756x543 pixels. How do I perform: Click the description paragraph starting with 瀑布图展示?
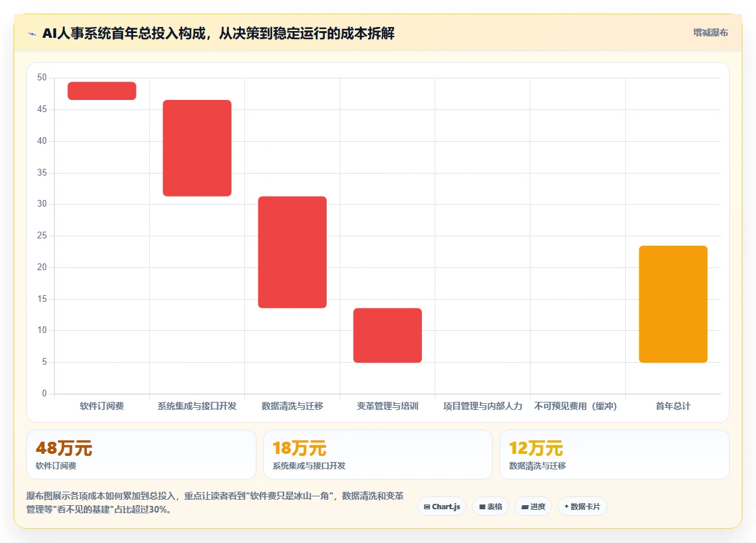click(215, 502)
